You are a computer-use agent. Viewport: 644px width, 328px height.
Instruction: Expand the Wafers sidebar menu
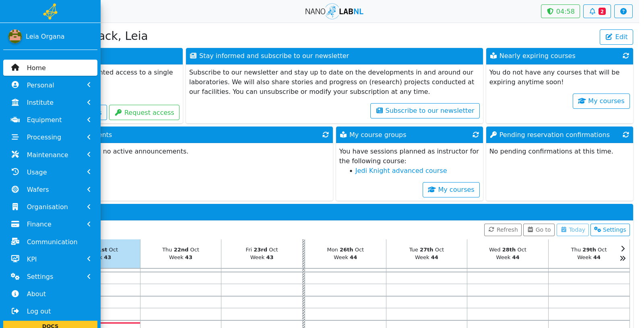[50, 189]
